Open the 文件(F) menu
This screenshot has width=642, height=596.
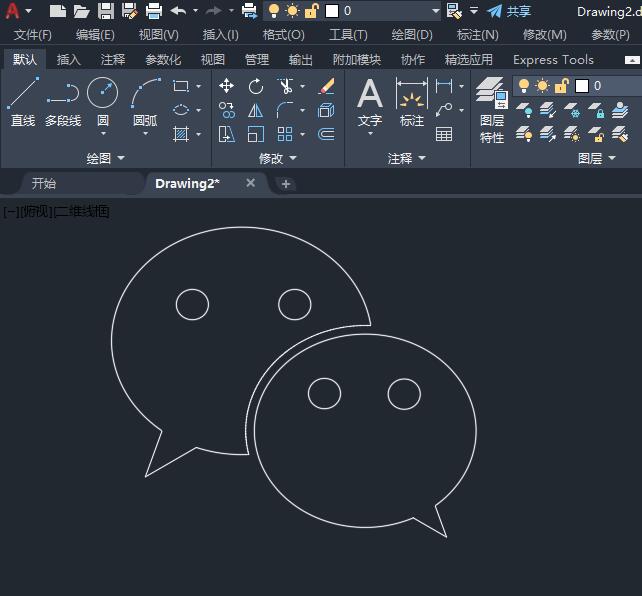pos(33,35)
